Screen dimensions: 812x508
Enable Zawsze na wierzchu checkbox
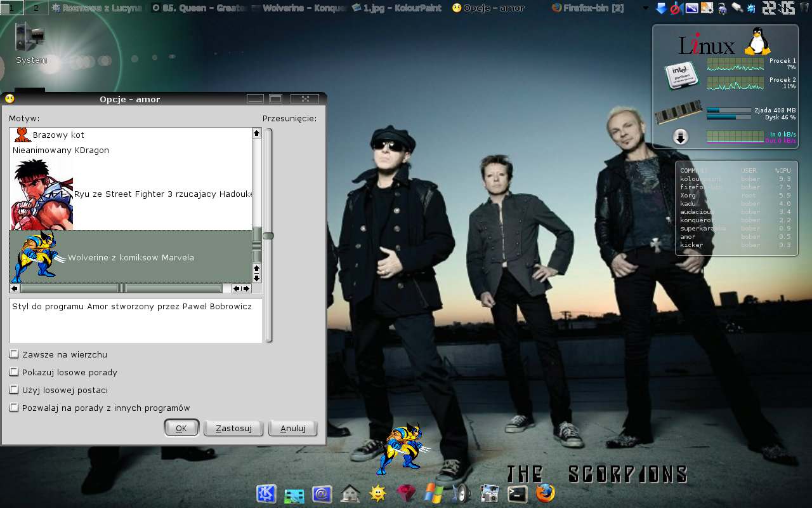pyautogui.click(x=14, y=354)
